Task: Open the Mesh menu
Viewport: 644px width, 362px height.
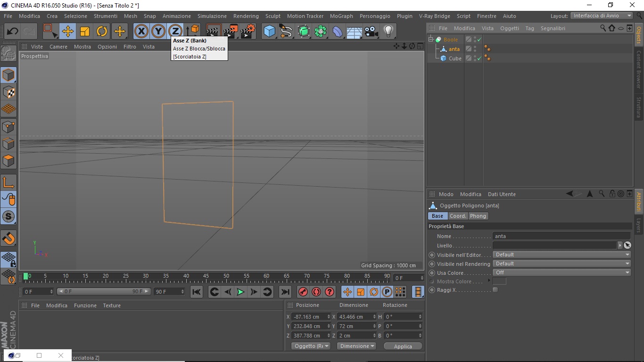Action: [x=131, y=16]
